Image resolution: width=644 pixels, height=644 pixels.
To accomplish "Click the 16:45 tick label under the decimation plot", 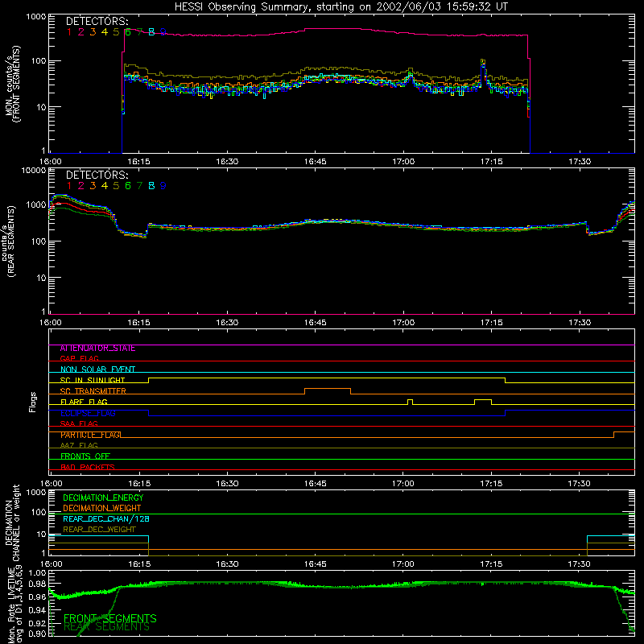I will [x=315, y=564].
